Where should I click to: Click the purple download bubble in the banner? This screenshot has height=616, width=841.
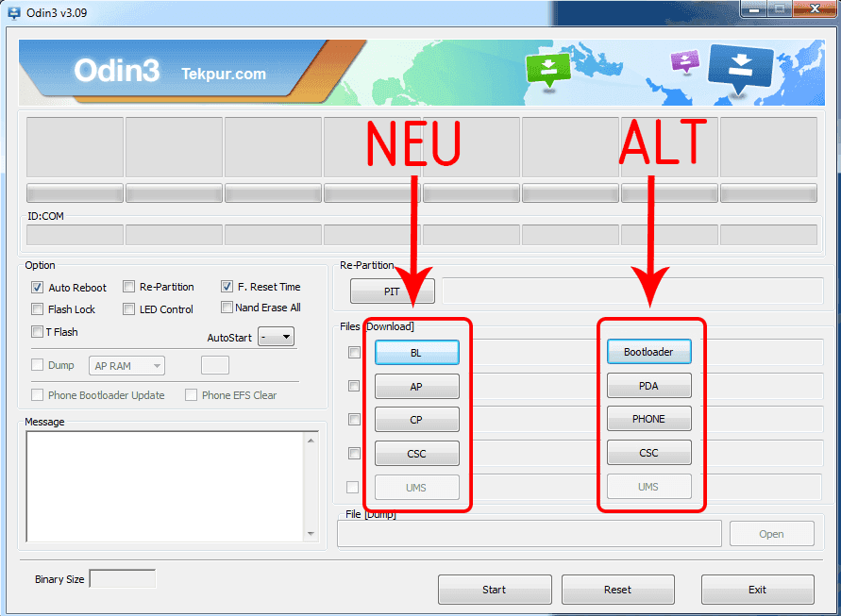[x=685, y=60]
